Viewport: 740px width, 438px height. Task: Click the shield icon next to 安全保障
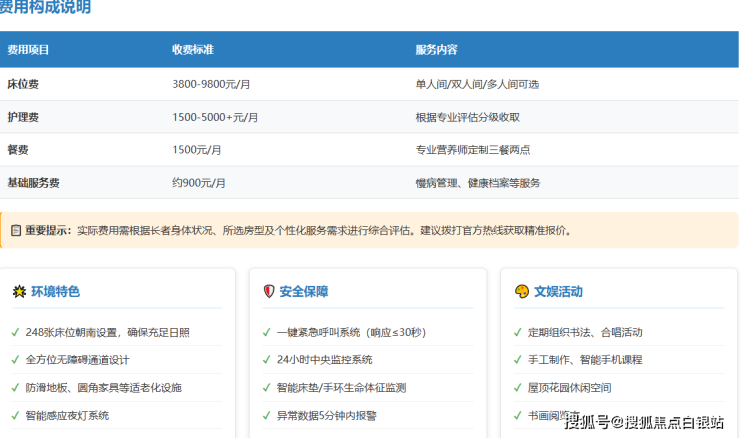click(x=268, y=292)
